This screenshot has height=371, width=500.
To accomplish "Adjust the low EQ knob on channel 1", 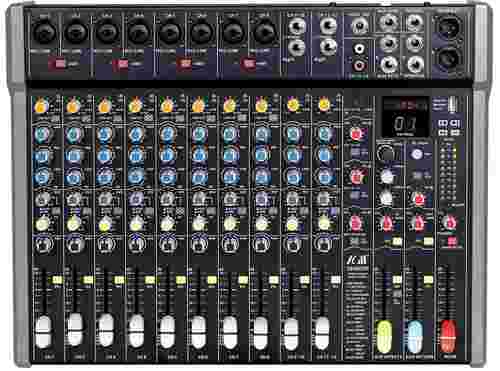I will 42,177.
